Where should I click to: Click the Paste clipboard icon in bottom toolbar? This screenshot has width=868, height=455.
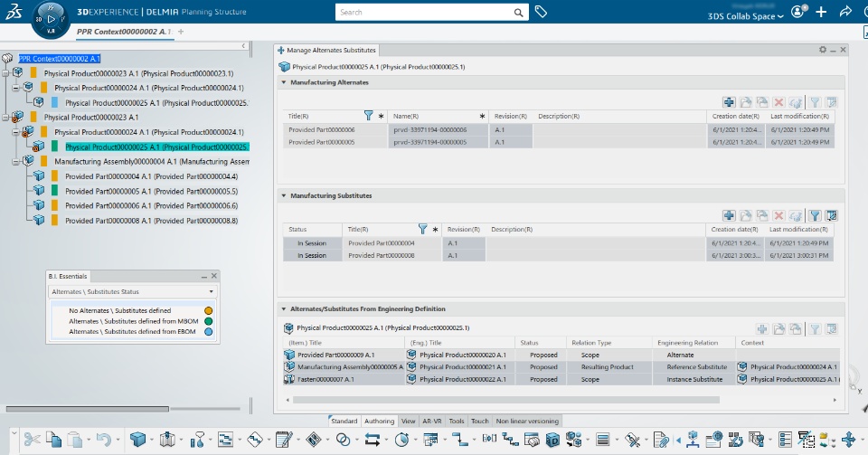tap(75, 440)
